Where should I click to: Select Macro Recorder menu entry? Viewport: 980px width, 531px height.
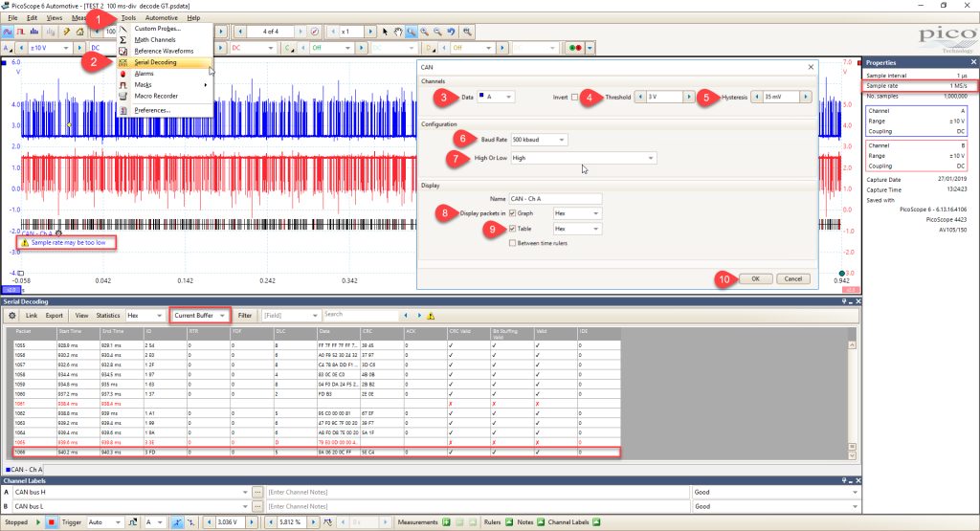(165, 97)
